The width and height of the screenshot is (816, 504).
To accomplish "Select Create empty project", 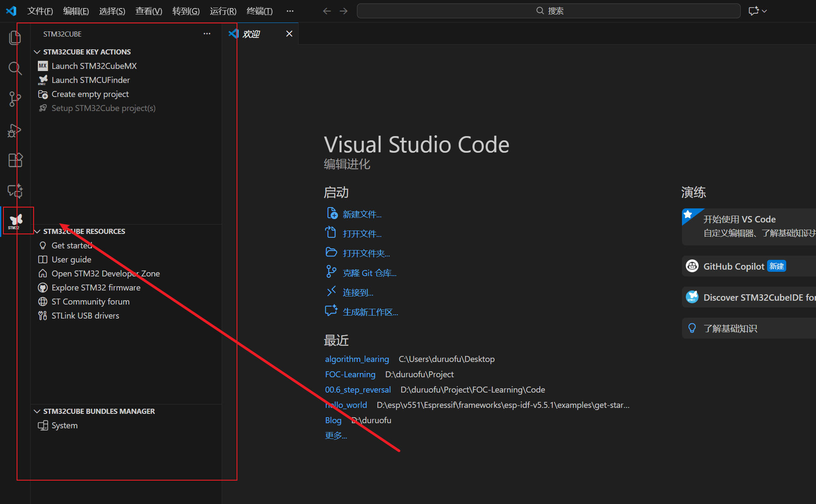I will 90,94.
